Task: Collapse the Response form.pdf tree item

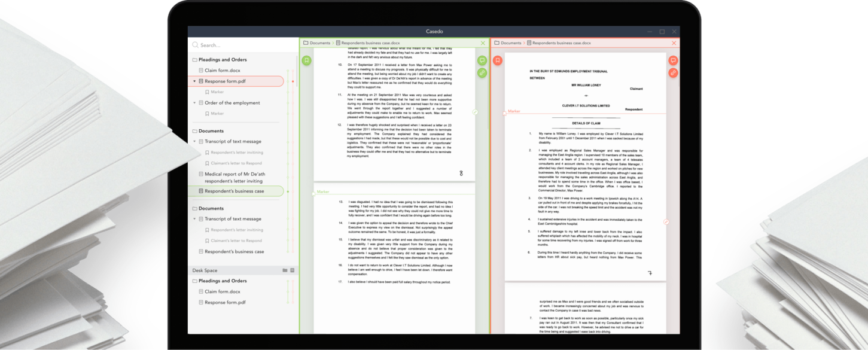Action: coord(194,81)
